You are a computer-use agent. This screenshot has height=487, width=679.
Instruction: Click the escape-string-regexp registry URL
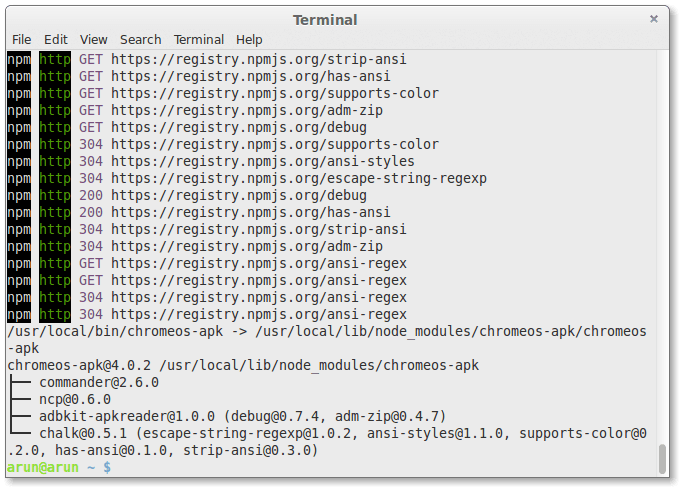[298, 178]
